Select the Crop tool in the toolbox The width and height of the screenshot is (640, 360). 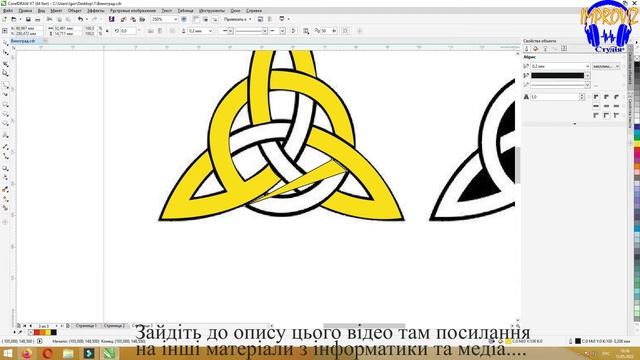pyautogui.click(x=5, y=64)
